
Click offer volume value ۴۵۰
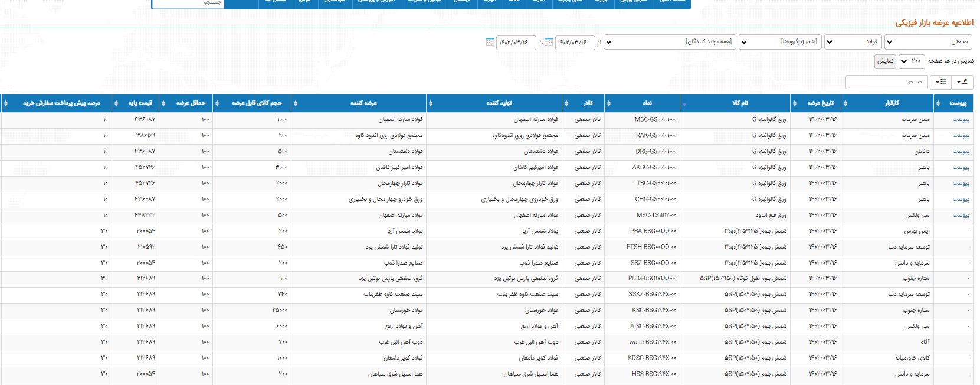pyautogui.click(x=283, y=247)
